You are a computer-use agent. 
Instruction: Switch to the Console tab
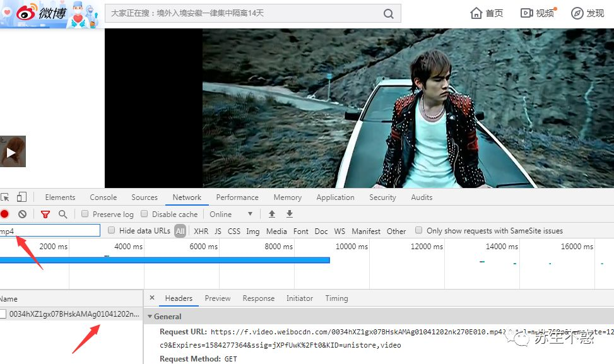tap(103, 197)
